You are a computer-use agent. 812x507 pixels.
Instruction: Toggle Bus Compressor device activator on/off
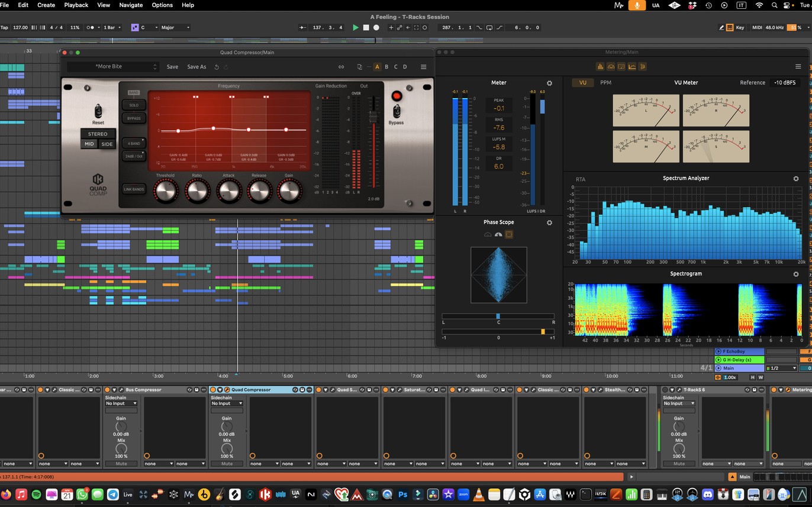[x=107, y=390]
